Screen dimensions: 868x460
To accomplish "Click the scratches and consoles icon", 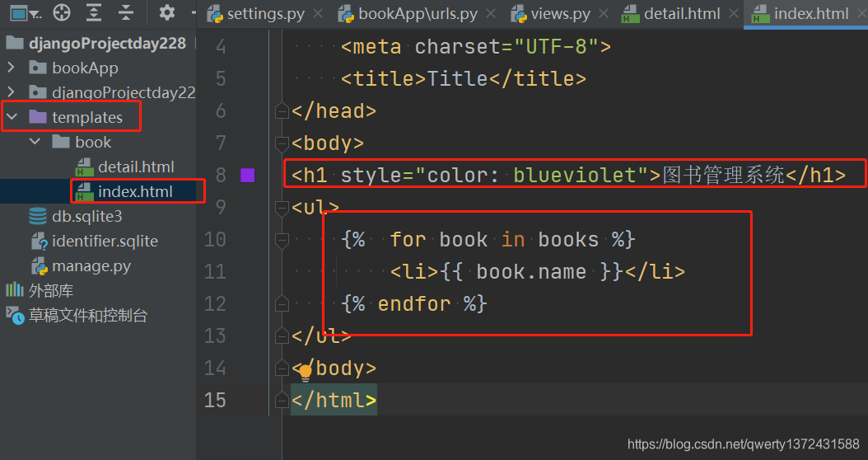I will coord(15,316).
